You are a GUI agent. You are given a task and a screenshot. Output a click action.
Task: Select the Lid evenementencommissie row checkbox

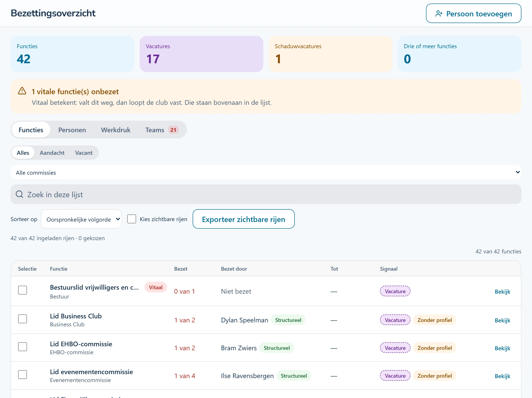(23, 375)
